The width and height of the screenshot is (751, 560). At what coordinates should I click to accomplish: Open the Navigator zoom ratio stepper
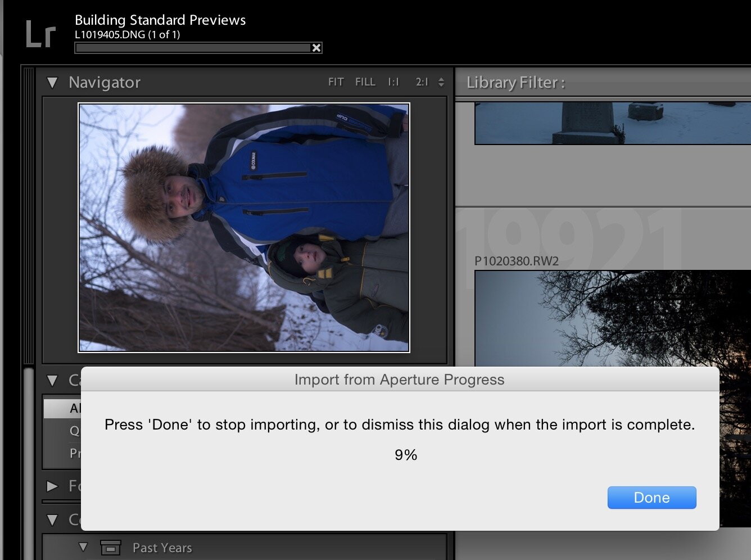[441, 82]
